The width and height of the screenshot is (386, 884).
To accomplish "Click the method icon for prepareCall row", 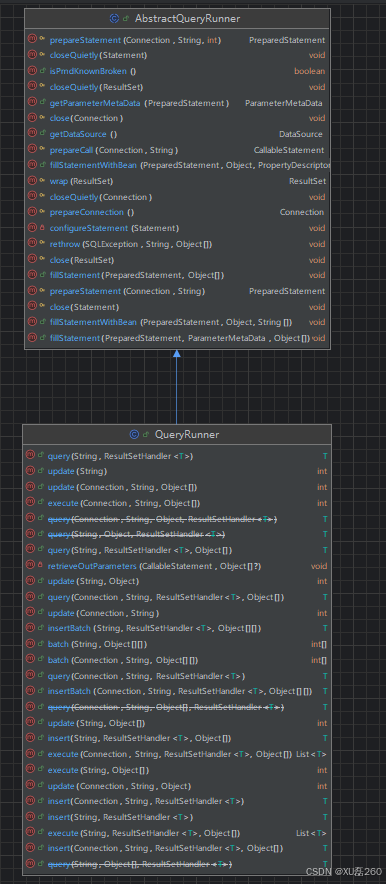I will [32, 150].
